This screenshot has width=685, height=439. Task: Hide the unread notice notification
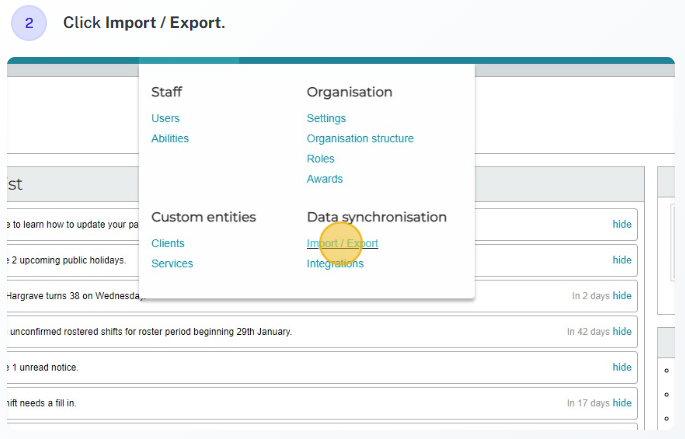click(622, 367)
